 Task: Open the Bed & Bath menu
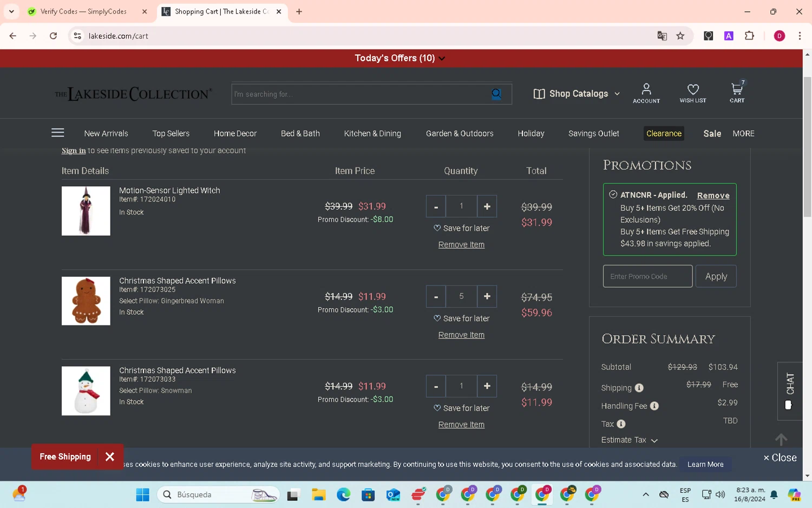coord(300,133)
